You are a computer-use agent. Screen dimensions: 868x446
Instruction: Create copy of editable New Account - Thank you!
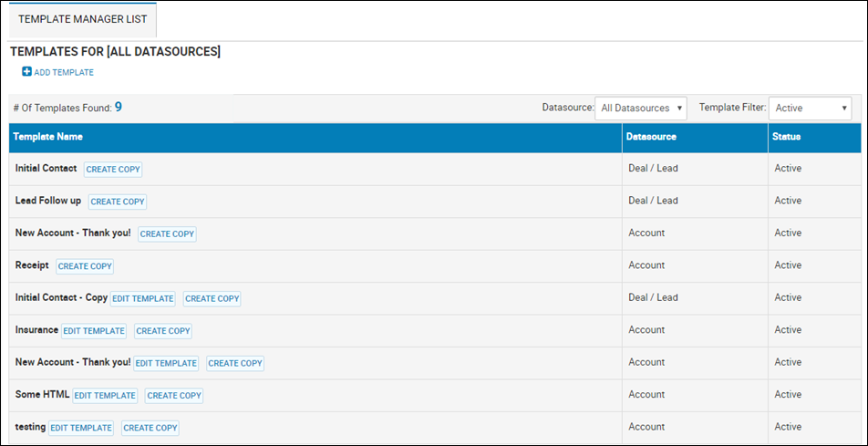(235, 363)
